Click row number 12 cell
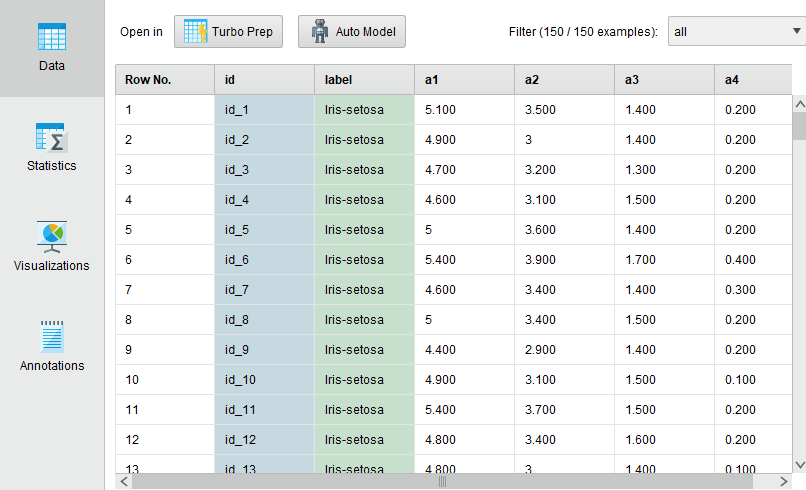 pyautogui.click(x=165, y=440)
